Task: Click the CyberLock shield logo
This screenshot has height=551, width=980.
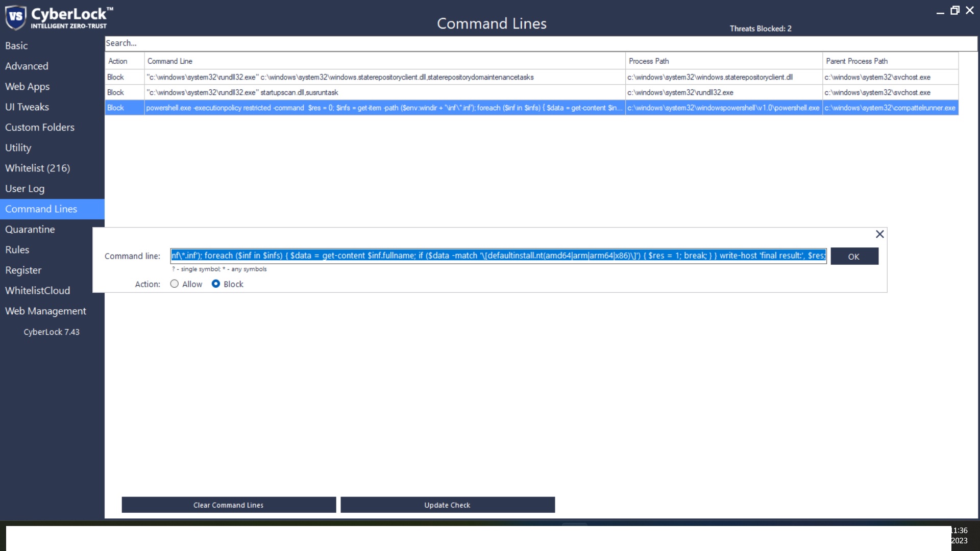Action: click(15, 17)
